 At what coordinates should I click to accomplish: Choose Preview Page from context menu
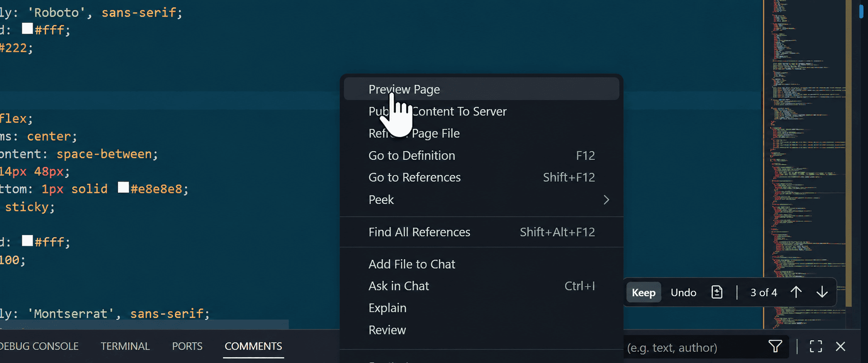pos(481,89)
